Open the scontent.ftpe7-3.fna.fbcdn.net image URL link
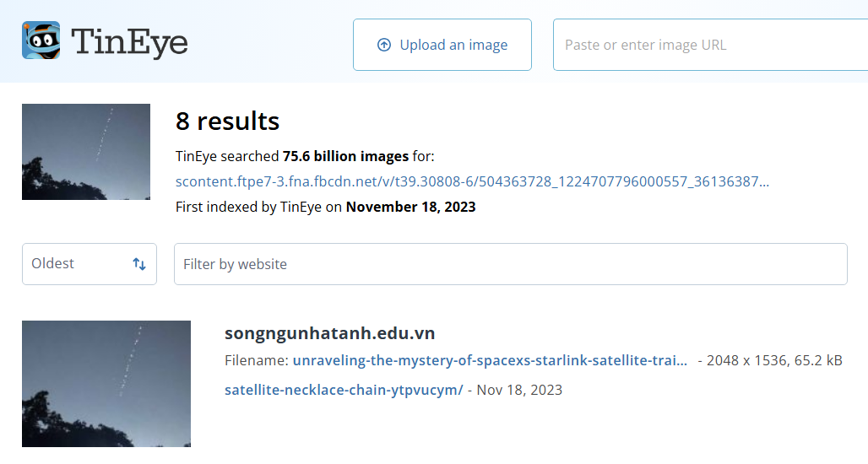The width and height of the screenshot is (868, 464). (472, 181)
